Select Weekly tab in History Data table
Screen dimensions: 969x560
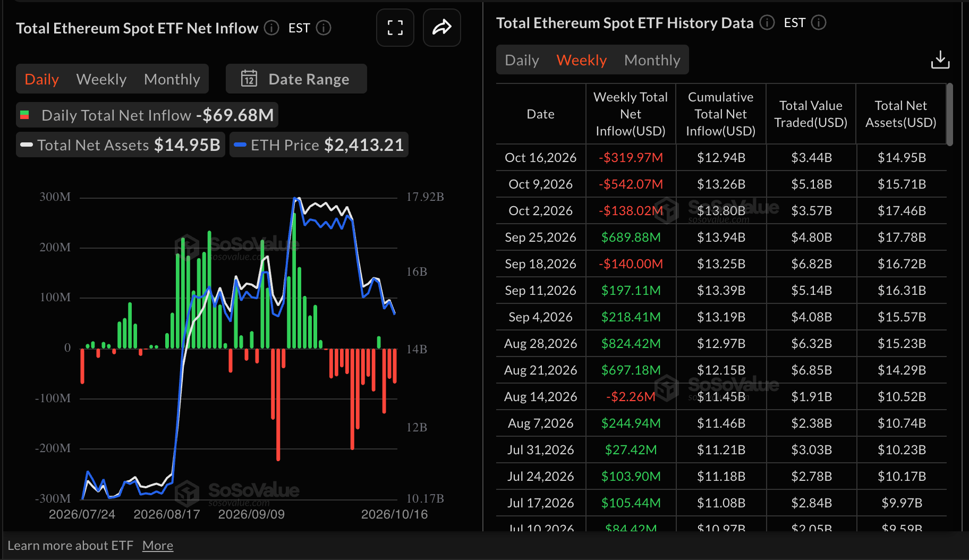582,60
